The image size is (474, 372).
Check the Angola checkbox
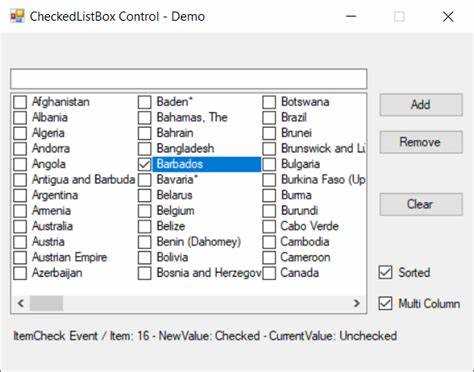coord(20,164)
